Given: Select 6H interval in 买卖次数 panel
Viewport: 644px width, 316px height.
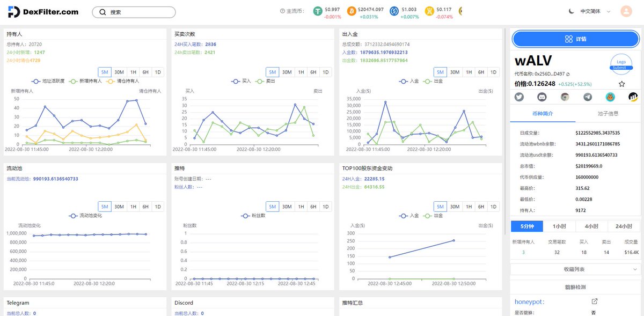Looking at the screenshot, I should 313,72.
